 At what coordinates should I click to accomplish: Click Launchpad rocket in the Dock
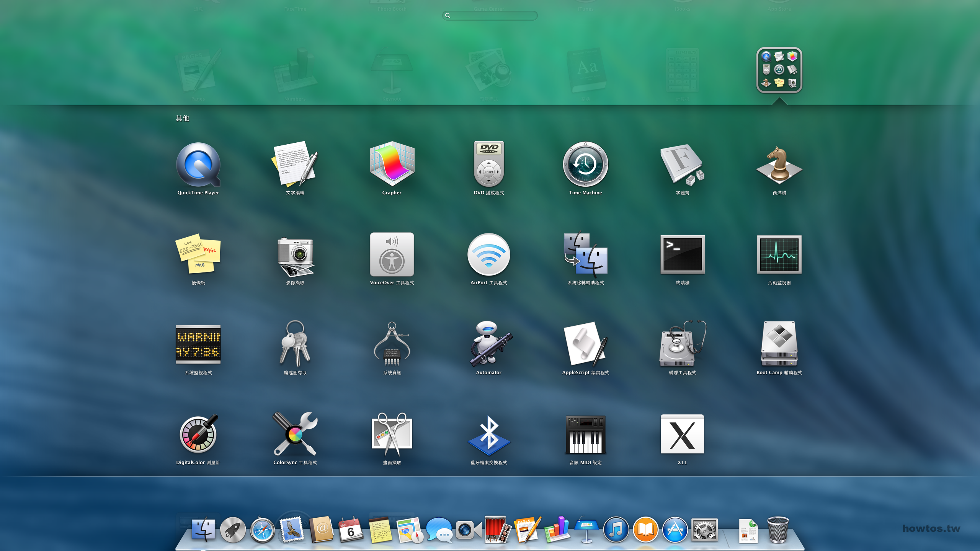232,530
